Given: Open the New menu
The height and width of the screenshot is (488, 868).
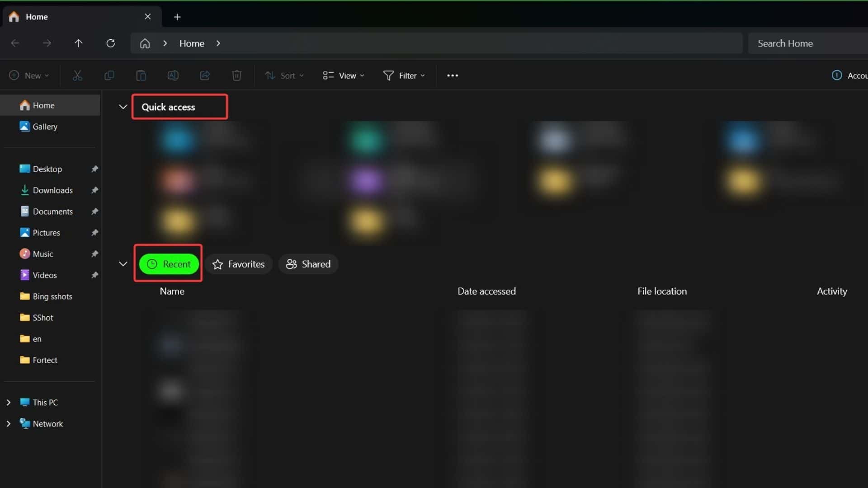Looking at the screenshot, I should [x=28, y=75].
